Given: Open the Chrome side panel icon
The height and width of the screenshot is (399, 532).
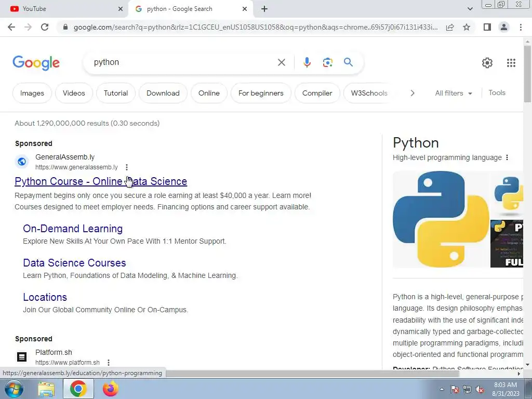Looking at the screenshot, I should [x=487, y=27].
